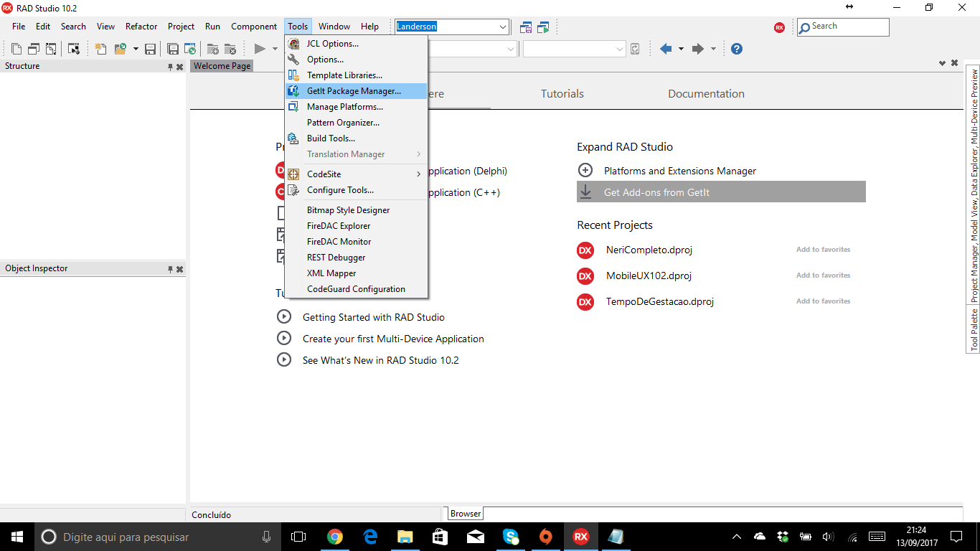Click Get Add-ons from GetIt button

click(721, 192)
